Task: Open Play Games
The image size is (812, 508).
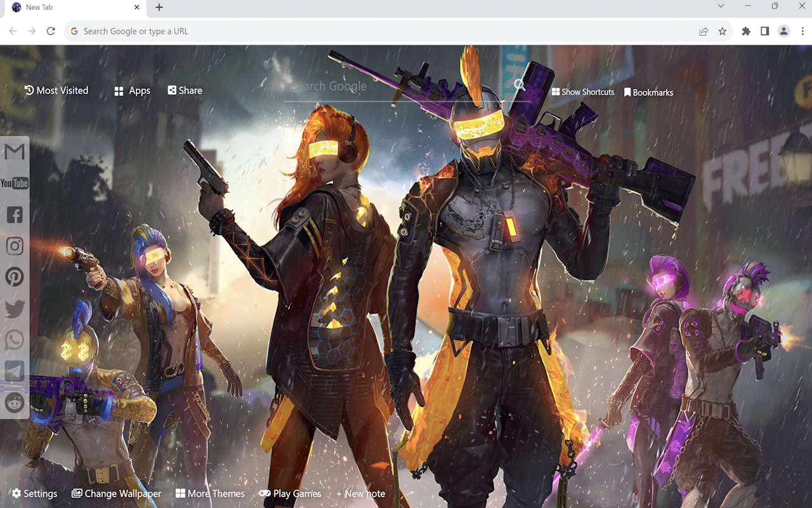Action: (290, 493)
